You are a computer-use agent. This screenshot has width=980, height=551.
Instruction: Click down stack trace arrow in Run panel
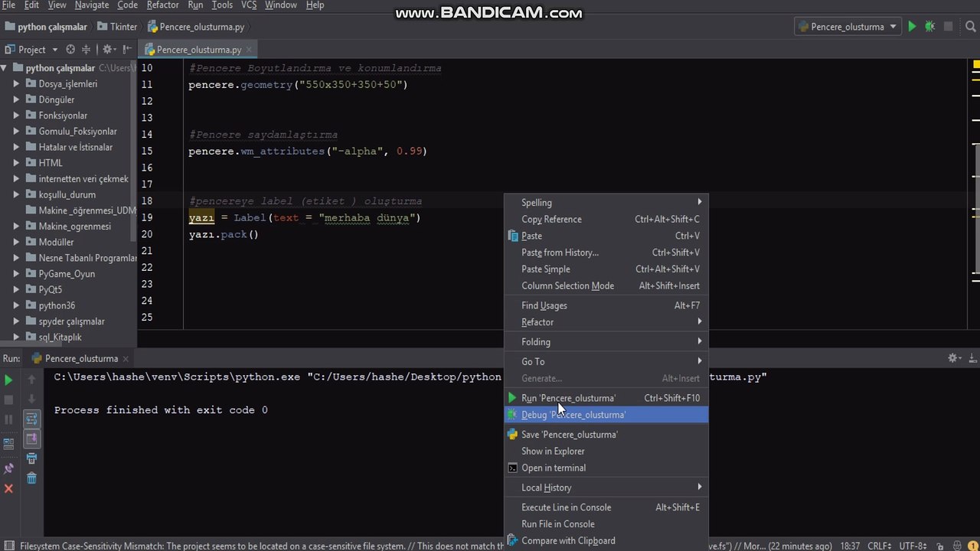click(31, 399)
